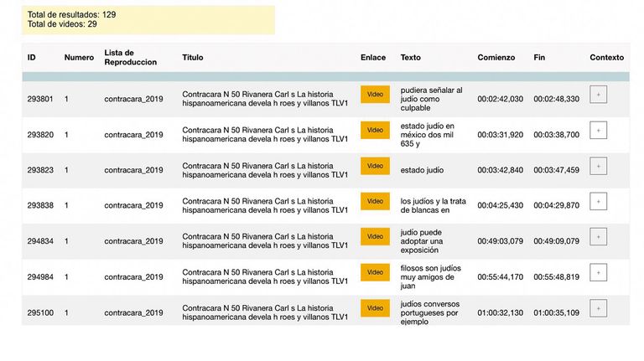Click the Texto column header
Screen dimensions: 644x361
point(411,58)
